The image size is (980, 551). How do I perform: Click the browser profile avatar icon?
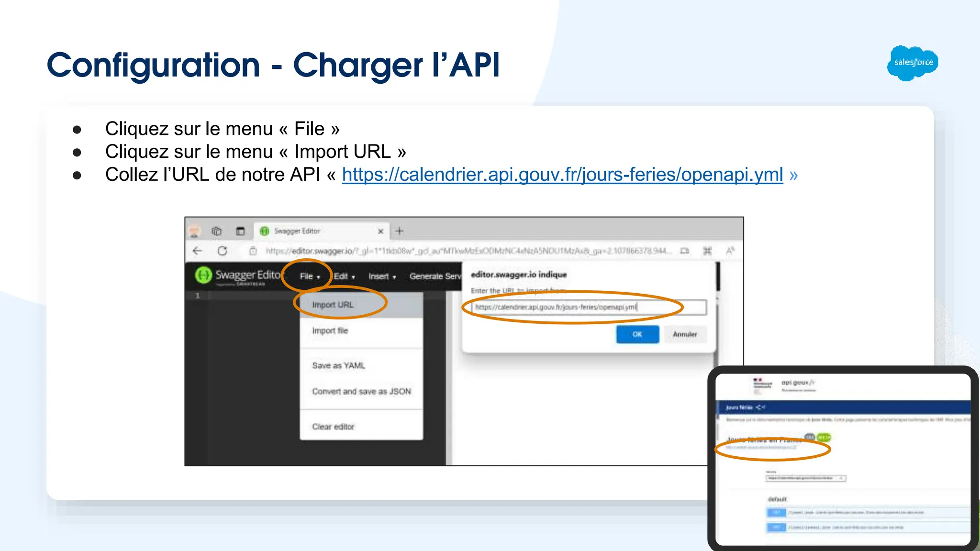click(194, 231)
